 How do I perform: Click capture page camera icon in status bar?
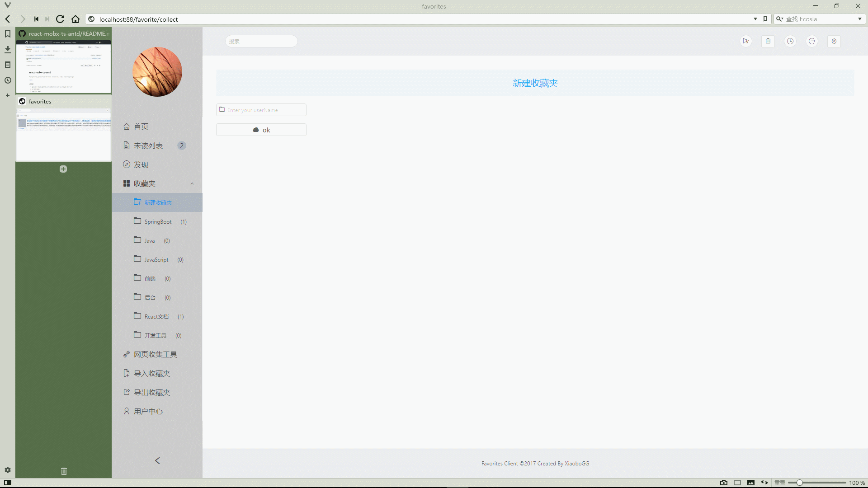724,483
